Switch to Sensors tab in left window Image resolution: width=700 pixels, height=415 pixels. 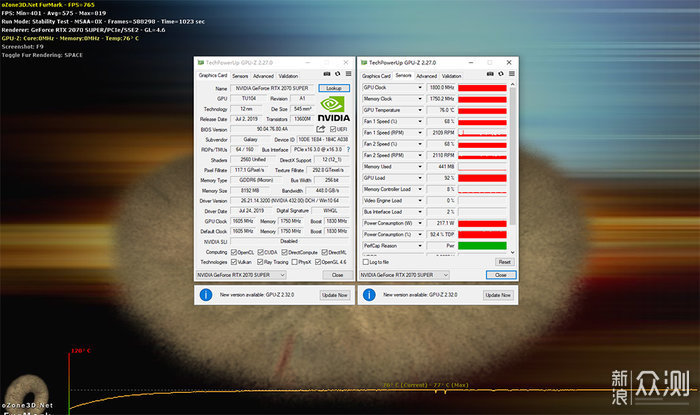coord(240,76)
